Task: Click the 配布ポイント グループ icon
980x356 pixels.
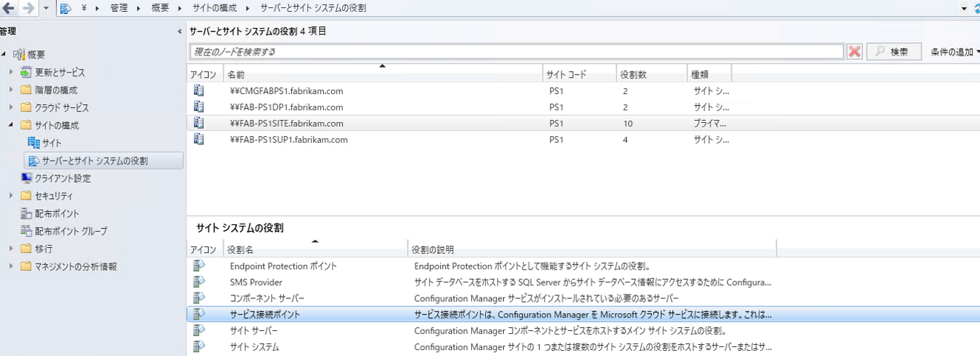Action: (x=27, y=231)
